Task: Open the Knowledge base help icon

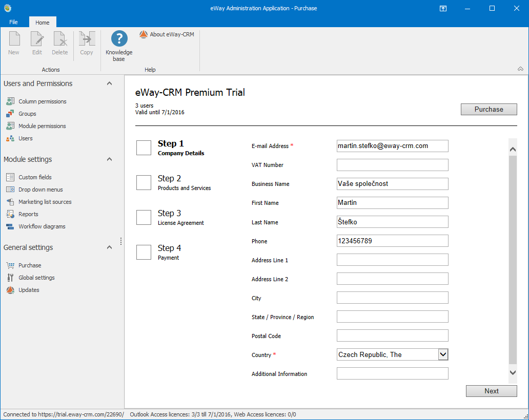Action: (x=119, y=38)
